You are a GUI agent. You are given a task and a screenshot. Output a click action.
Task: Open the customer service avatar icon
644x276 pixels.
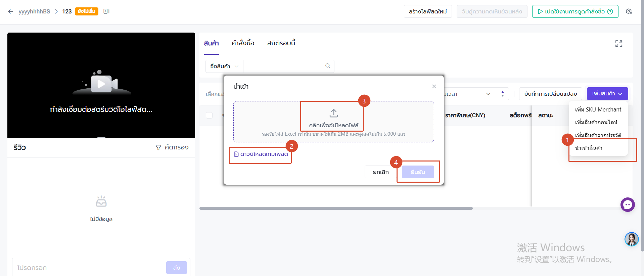tap(632, 239)
